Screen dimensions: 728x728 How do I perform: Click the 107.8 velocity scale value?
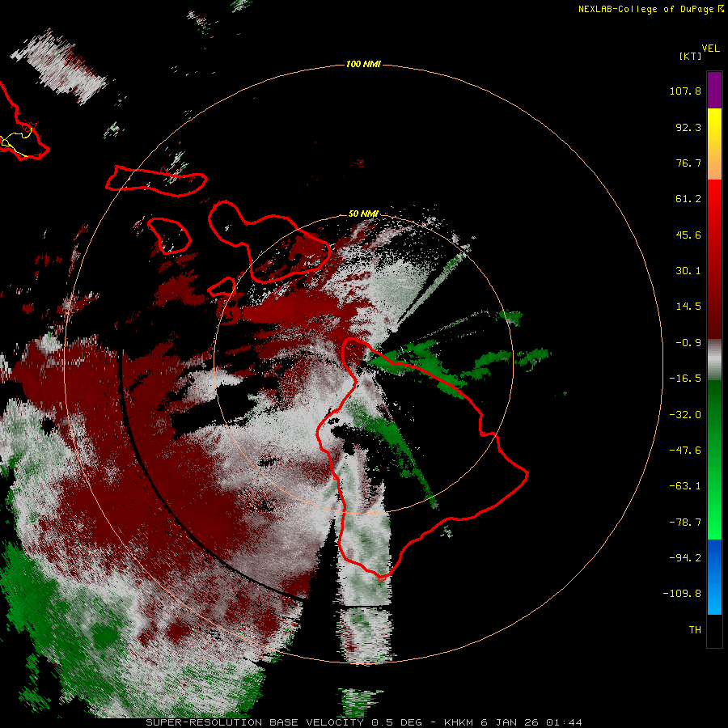(x=685, y=91)
